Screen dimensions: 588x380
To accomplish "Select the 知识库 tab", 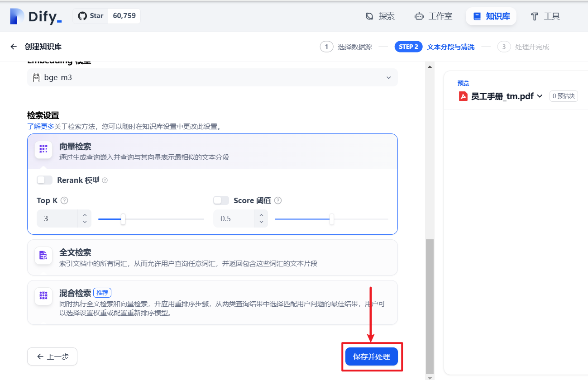I will coord(491,16).
